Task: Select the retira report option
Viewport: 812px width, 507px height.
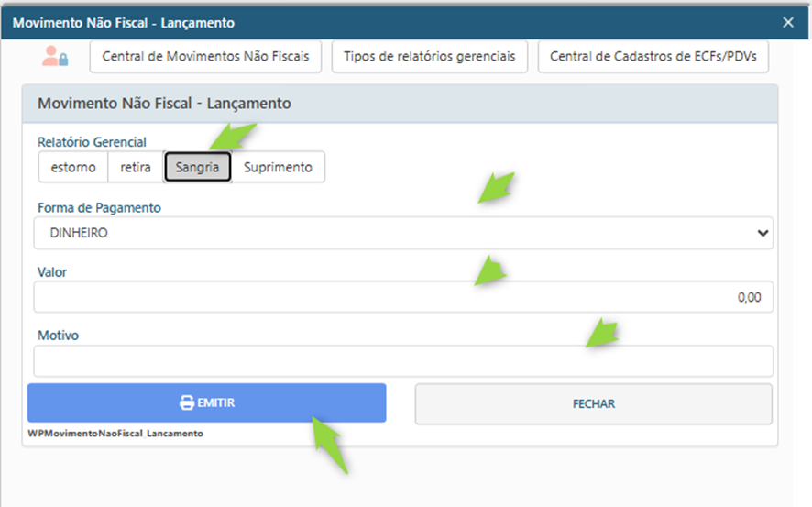Action: tap(136, 168)
